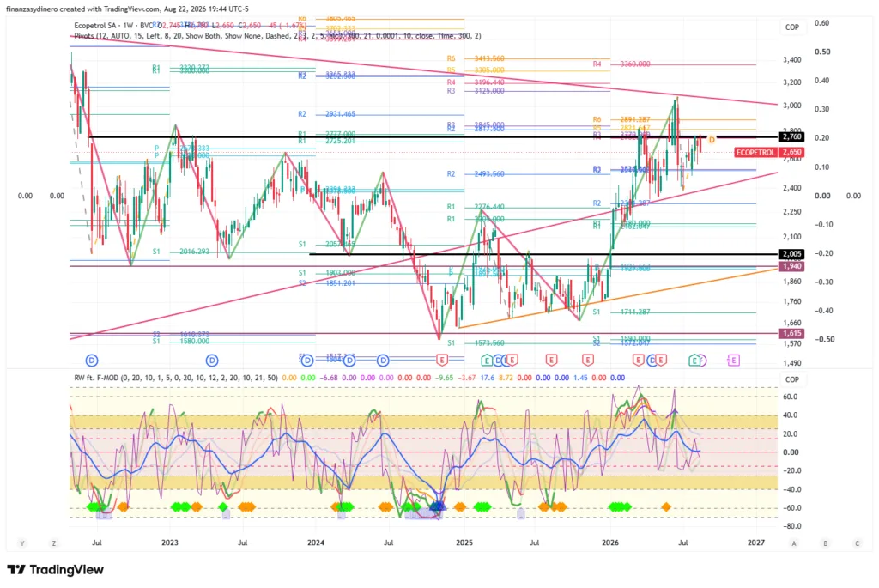Click the S1 2016.293 pivot label
This screenshot has height=588, width=879.
180,252
